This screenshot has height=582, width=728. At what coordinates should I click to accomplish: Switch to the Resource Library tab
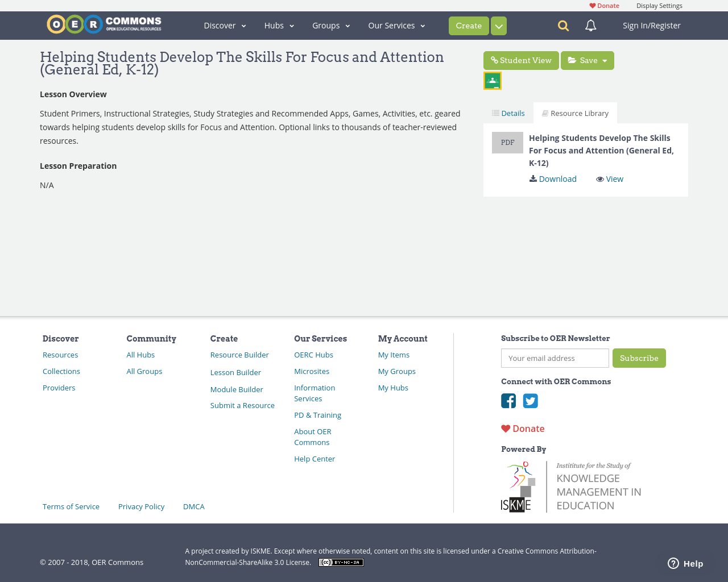[575, 112]
